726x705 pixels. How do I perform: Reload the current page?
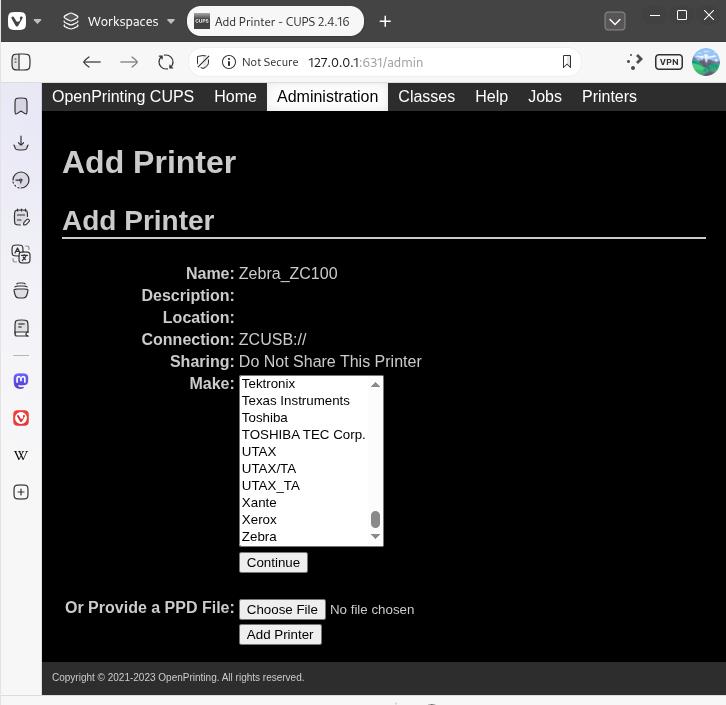pyautogui.click(x=166, y=62)
